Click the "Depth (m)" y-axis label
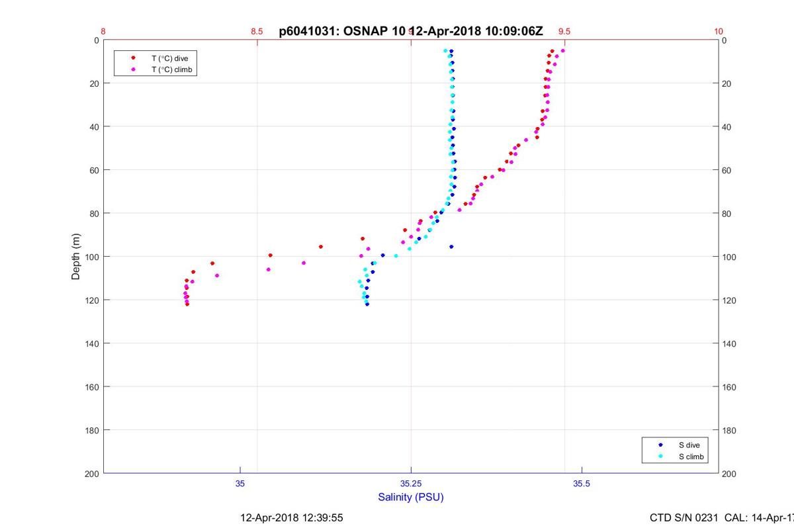Viewport: 794px width, 532px height. [76, 257]
